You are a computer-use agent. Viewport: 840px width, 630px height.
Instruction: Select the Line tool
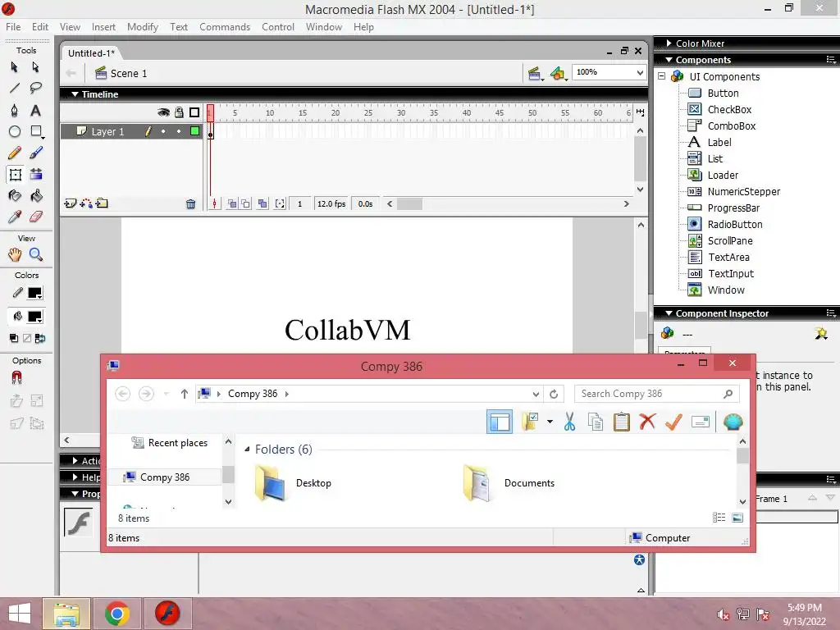[x=15, y=89]
